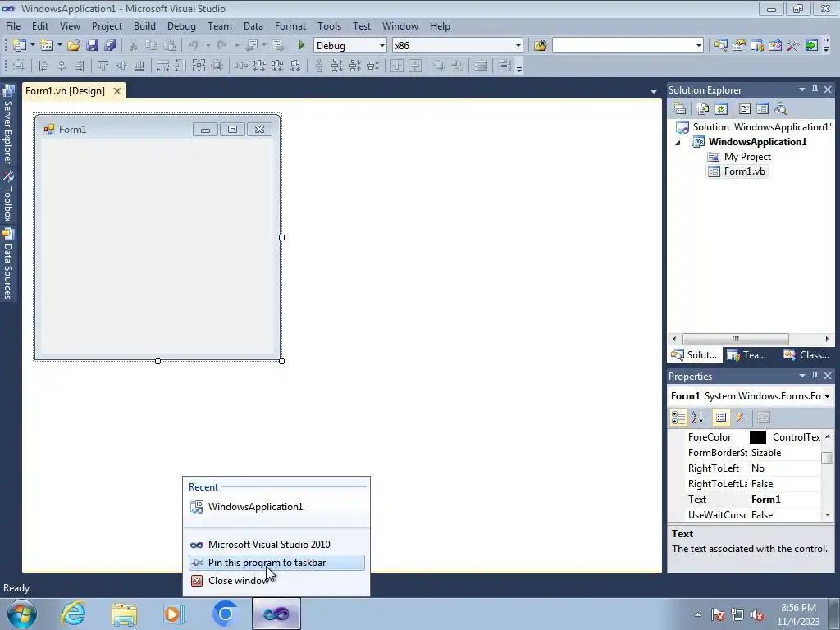The width and height of the screenshot is (840, 630).
Task: Click the clock showing 8:56 PM
Action: [798, 608]
